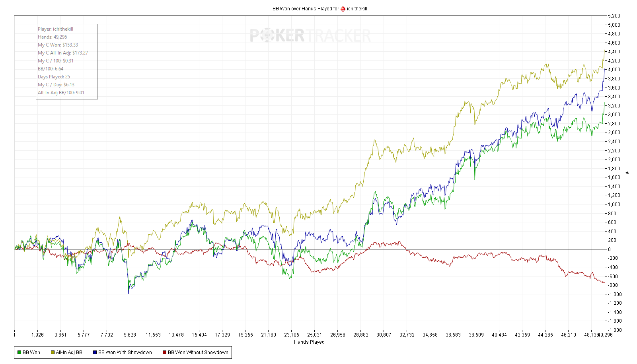Click the x-axis tick label '28,882'
Viewport: 637px width, 364px height.
[x=361, y=335]
